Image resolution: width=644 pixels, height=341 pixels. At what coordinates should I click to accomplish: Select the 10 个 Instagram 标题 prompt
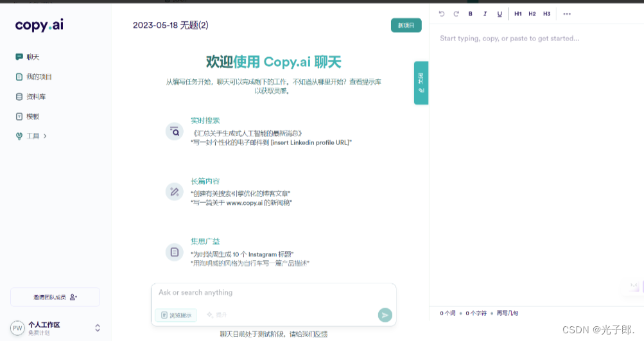click(242, 254)
